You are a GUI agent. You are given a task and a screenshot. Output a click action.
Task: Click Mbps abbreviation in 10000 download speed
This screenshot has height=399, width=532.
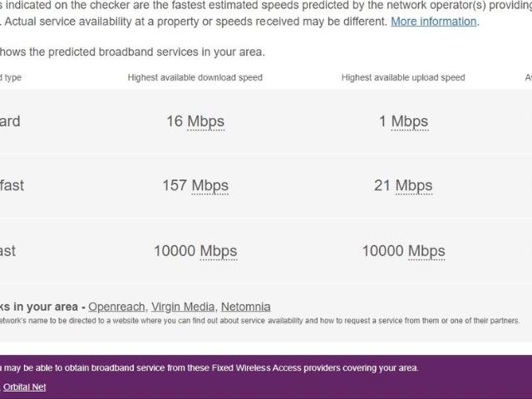[218, 250]
